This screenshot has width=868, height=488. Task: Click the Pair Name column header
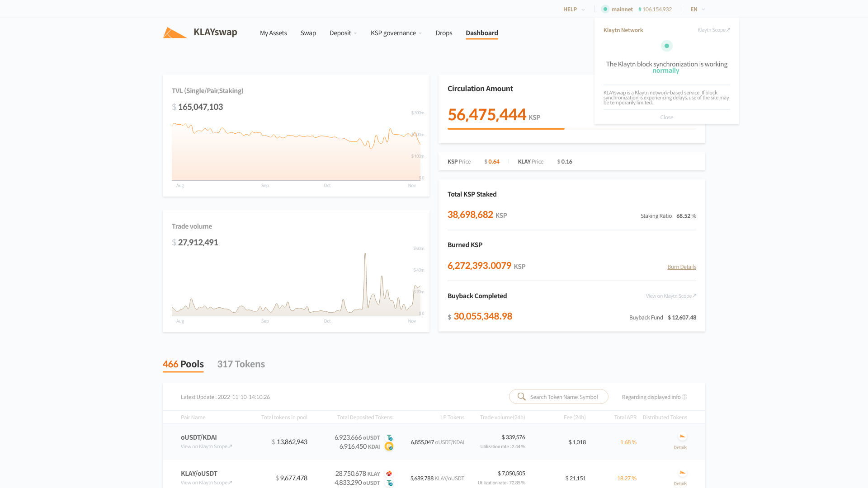pyautogui.click(x=193, y=418)
